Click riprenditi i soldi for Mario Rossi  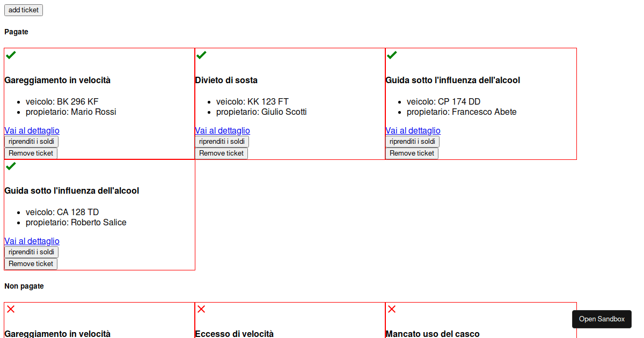point(31,142)
